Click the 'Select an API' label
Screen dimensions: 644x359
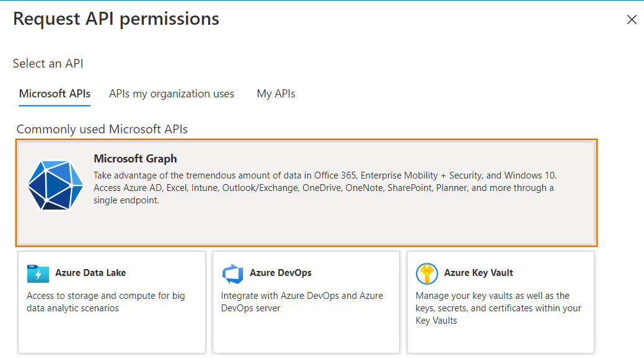click(x=48, y=64)
